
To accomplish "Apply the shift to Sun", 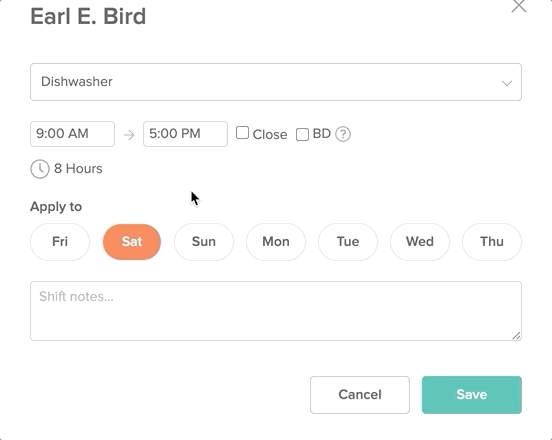I will coord(204,242).
